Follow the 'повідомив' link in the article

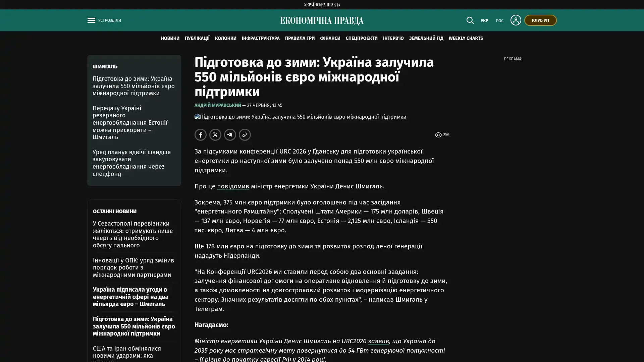pos(233,186)
